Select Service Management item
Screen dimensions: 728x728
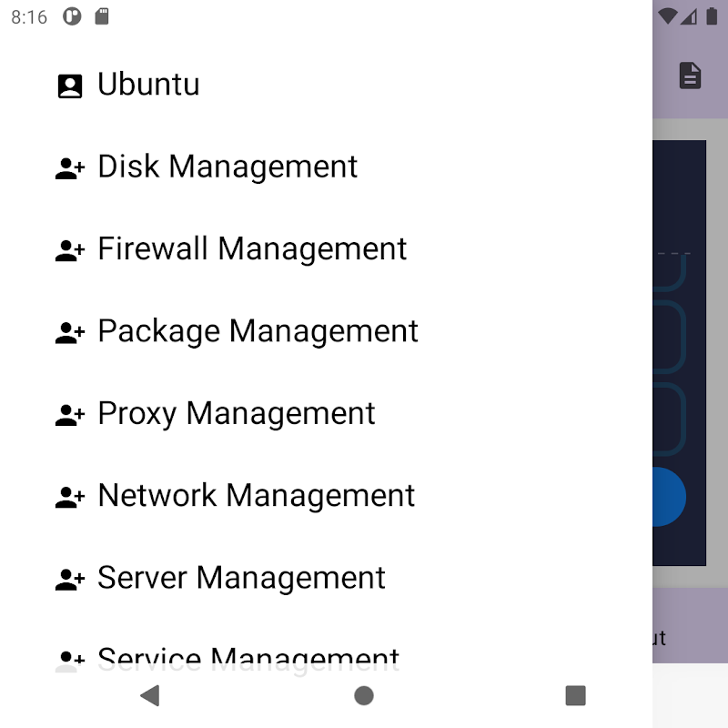(248, 657)
